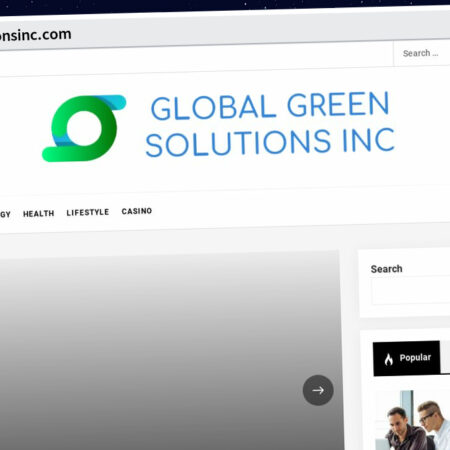Screen dimensions: 450x450
Task: Click Global Green Solutions Inc site title
Action: tap(270, 124)
